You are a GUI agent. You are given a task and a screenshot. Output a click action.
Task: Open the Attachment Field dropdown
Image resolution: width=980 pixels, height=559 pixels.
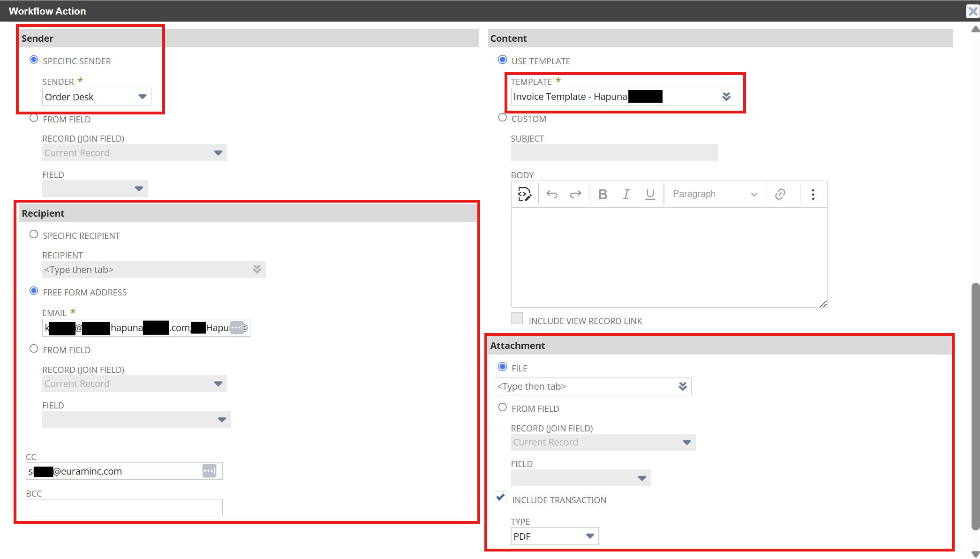click(x=580, y=478)
